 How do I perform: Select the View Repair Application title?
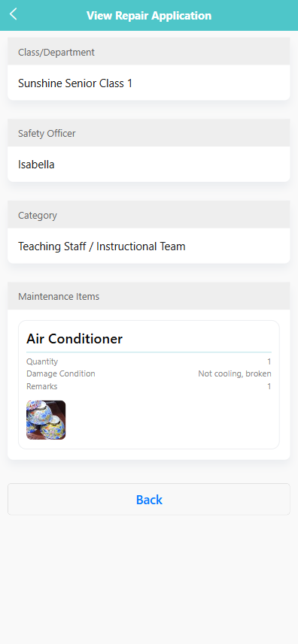(149, 16)
